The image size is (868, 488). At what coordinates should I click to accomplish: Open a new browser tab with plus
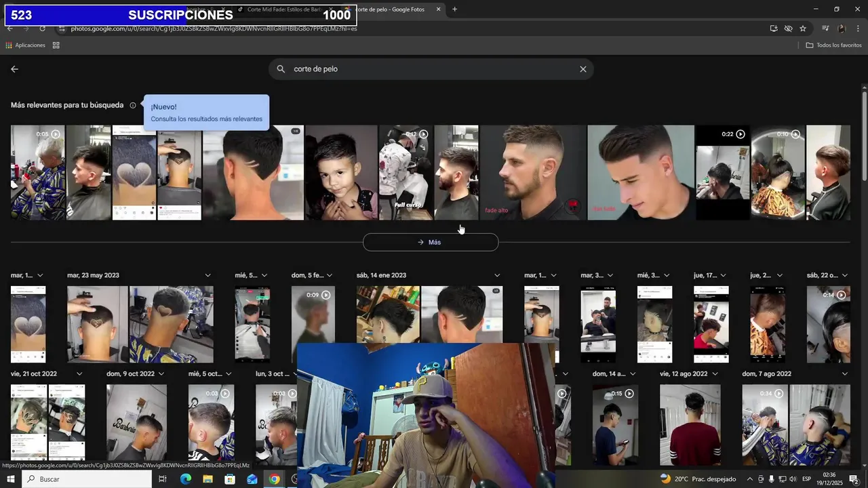point(454,9)
